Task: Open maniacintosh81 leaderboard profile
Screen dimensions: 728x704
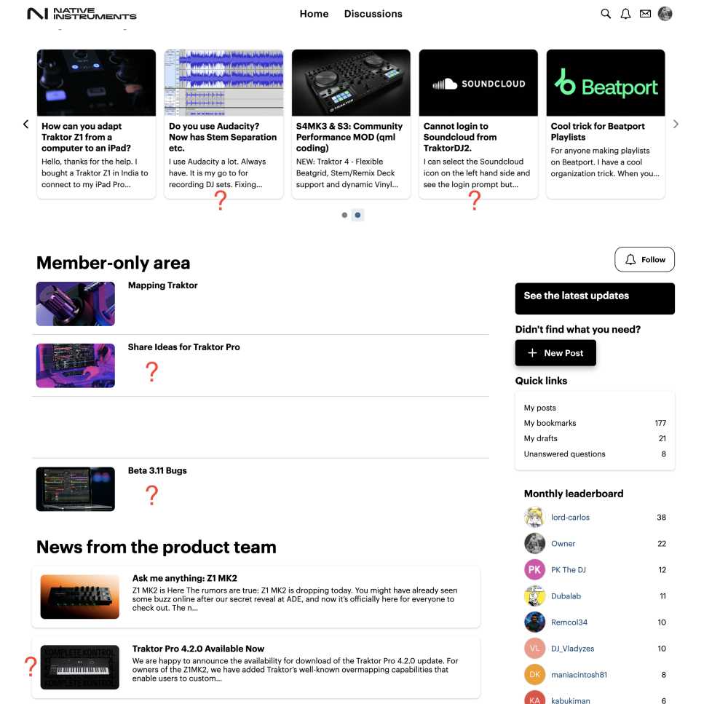Action: pyautogui.click(x=579, y=675)
